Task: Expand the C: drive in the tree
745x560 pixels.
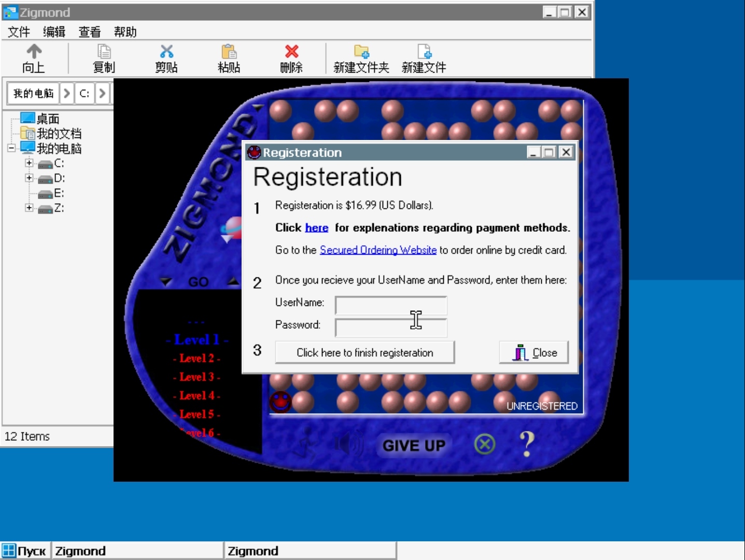Action: pos(29,163)
